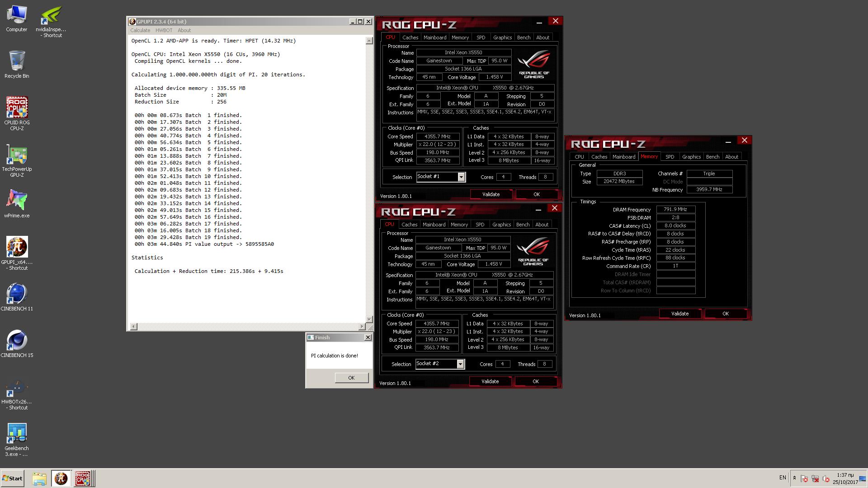Screen dimensions: 868x488
Task: Select the HWBOTx265 shortcut icon
Action: (x=17, y=393)
